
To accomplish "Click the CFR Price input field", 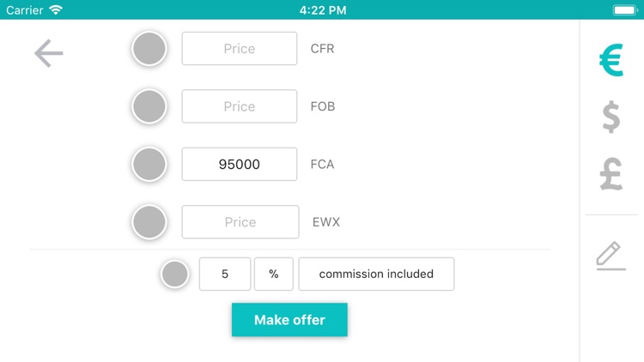I will pos(240,49).
